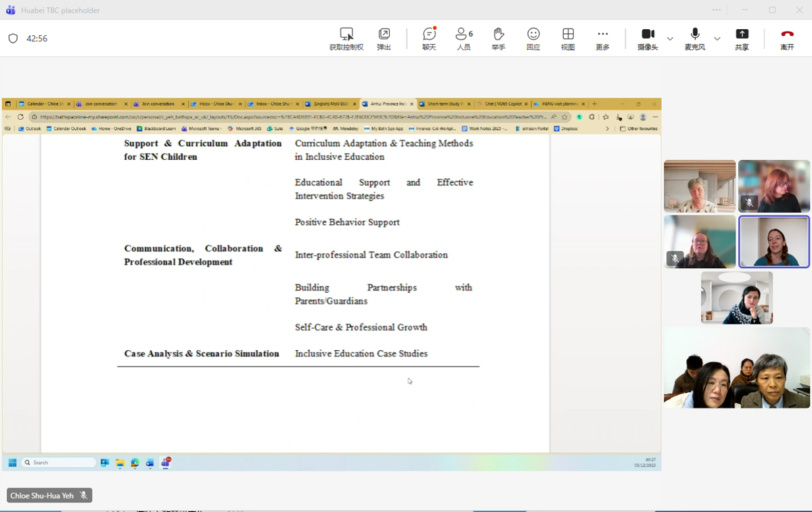Change layout using the 视图 icon

tap(568, 35)
